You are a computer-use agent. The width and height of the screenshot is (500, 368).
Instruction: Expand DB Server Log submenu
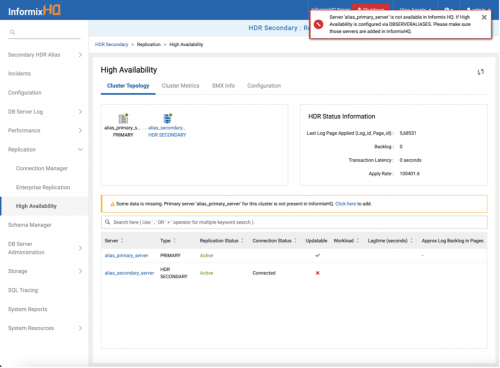click(80, 112)
